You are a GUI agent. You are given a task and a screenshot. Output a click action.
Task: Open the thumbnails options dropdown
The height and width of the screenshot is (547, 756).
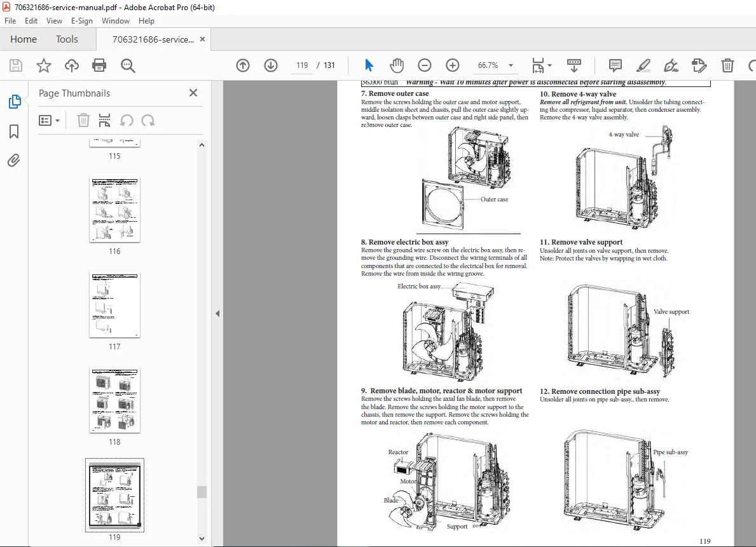pyautogui.click(x=49, y=120)
